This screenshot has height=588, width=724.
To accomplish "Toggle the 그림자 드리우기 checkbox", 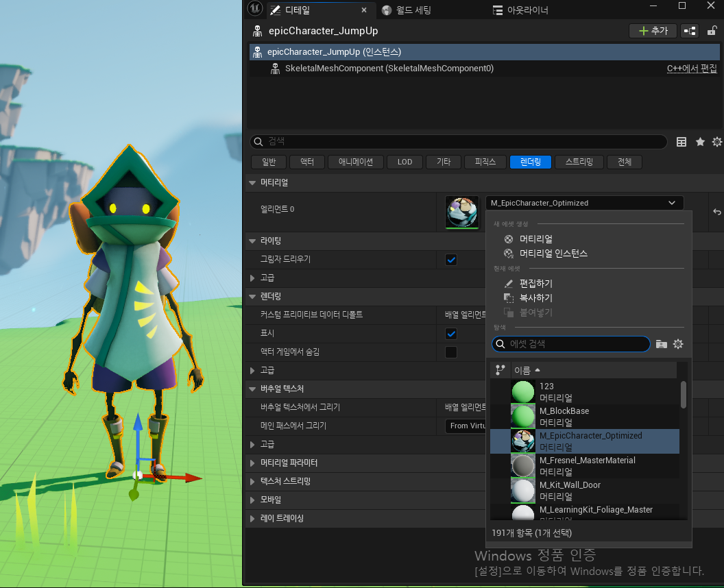I will click(x=451, y=259).
